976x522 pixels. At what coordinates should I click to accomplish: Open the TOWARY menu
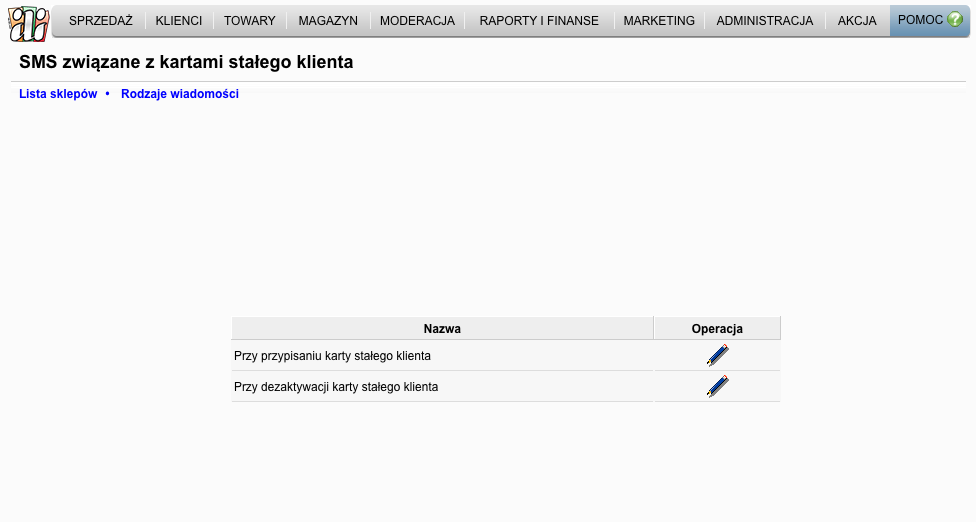point(250,21)
